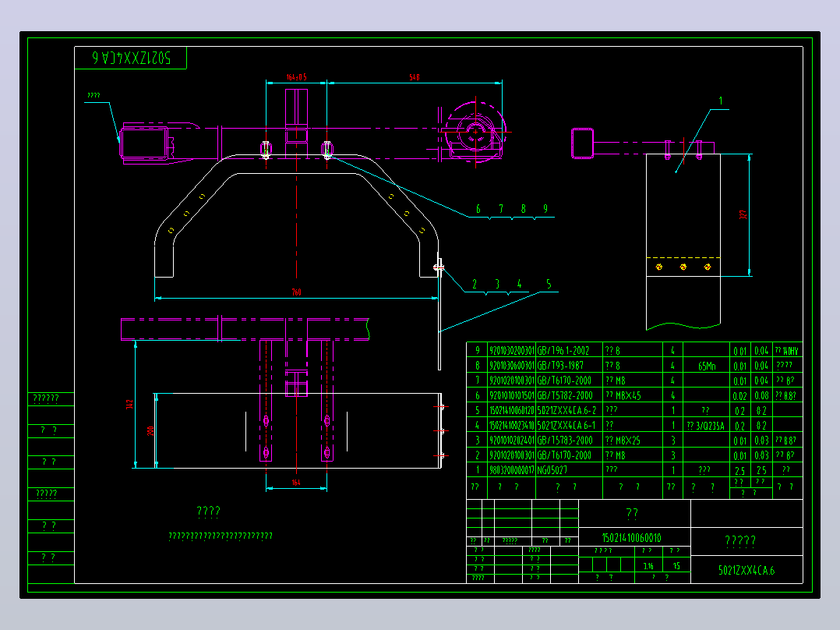Click the mirrored drawing number in the top-left box

pos(132,58)
